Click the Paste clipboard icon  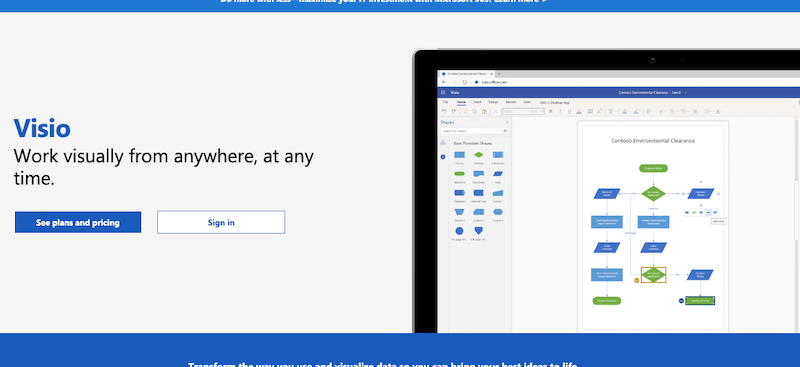[x=484, y=111]
